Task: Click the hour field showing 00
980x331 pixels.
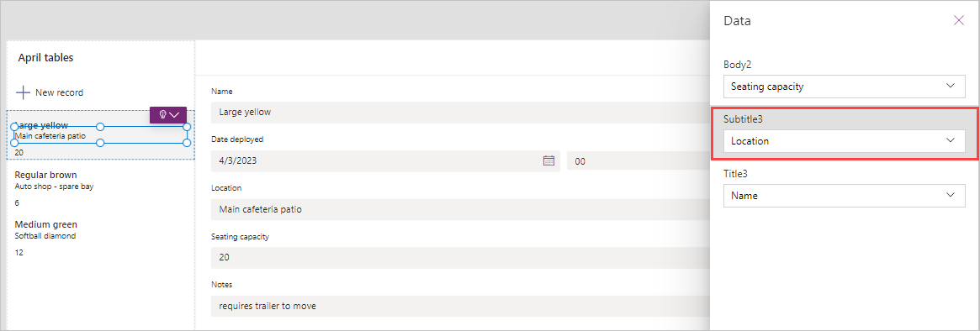Action: click(x=638, y=160)
